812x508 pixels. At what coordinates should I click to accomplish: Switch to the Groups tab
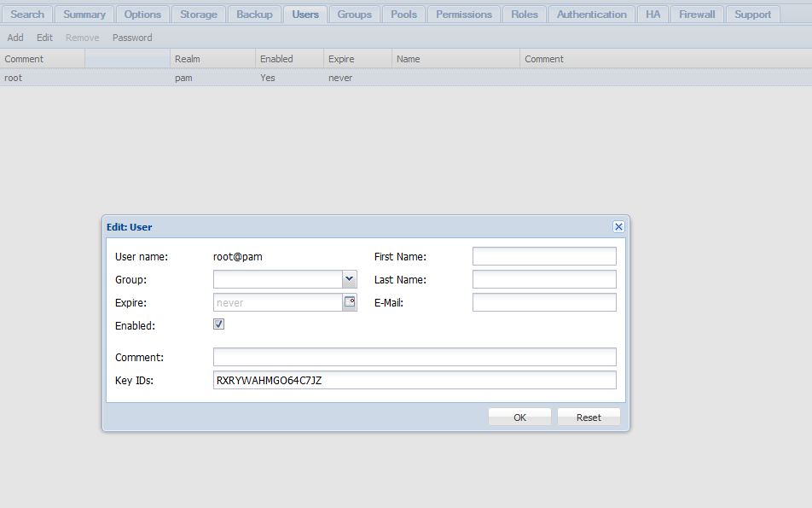click(x=354, y=15)
